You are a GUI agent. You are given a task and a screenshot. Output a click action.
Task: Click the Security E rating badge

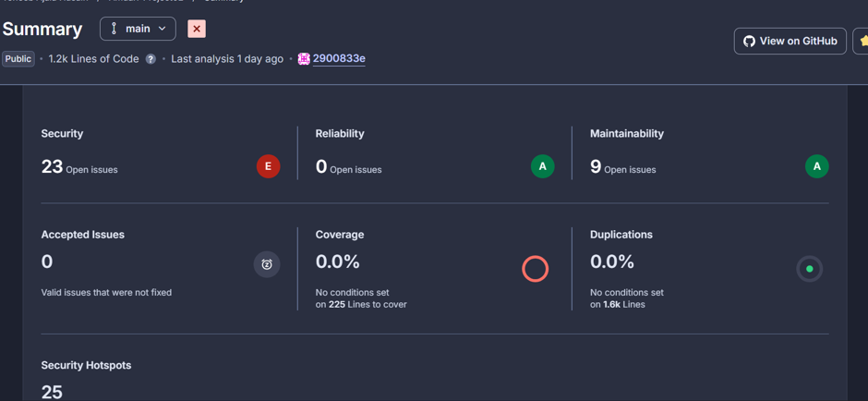click(x=269, y=166)
